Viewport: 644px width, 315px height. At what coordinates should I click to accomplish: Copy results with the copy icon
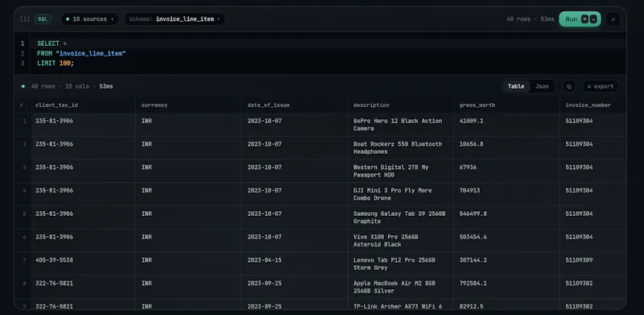(x=569, y=86)
